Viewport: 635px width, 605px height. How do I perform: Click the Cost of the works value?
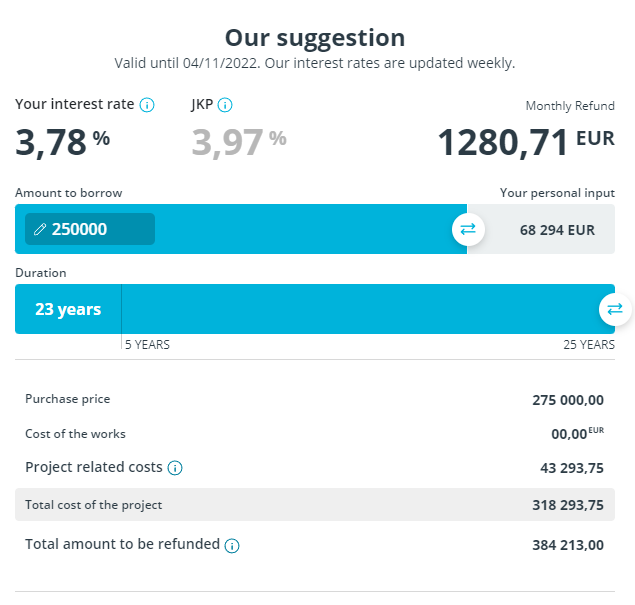[577, 433]
